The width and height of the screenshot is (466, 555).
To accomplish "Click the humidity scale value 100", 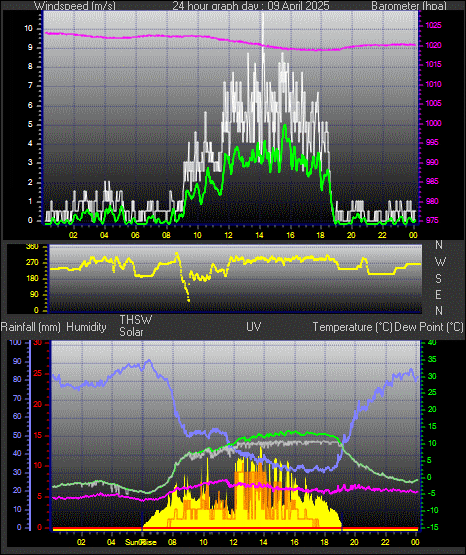I will [x=15, y=342].
